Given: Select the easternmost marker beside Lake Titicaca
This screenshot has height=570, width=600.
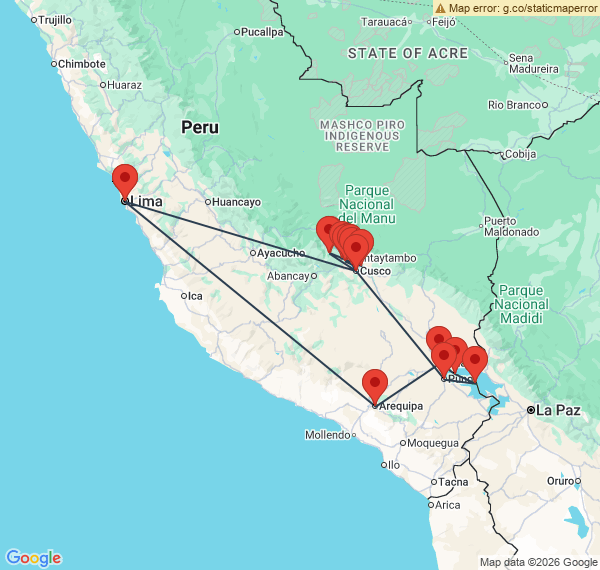Looking at the screenshot, I should [x=475, y=361].
